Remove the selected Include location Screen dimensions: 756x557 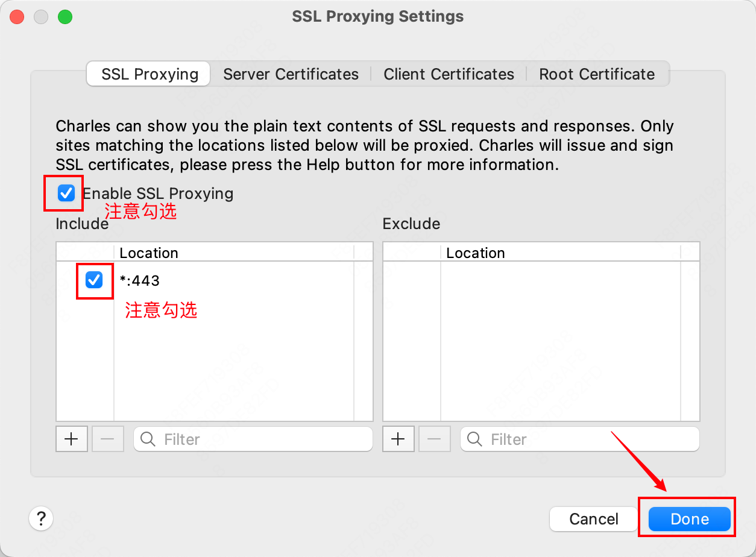pos(108,439)
